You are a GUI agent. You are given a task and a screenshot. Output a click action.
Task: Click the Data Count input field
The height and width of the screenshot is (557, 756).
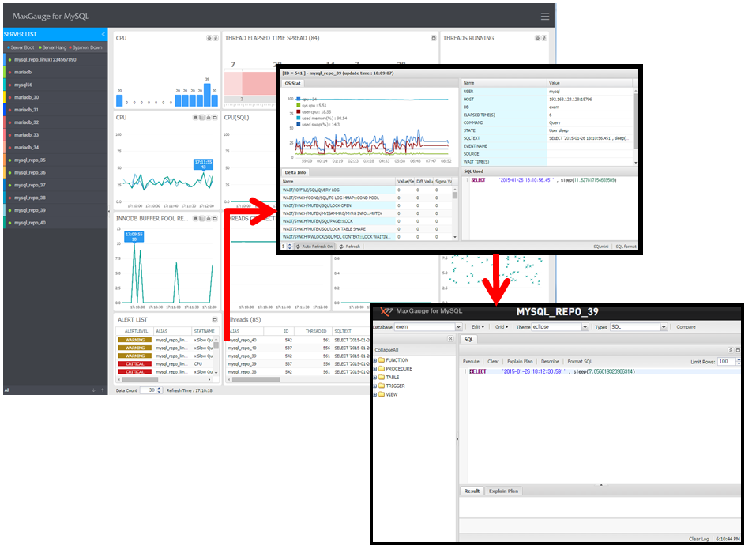pyautogui.click(x=148, y=390)
